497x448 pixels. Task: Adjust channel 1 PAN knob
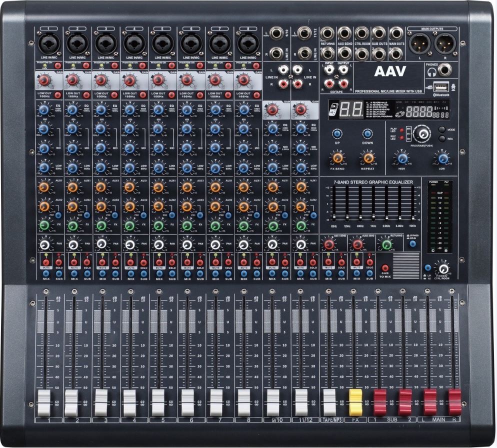click(45, 245)
